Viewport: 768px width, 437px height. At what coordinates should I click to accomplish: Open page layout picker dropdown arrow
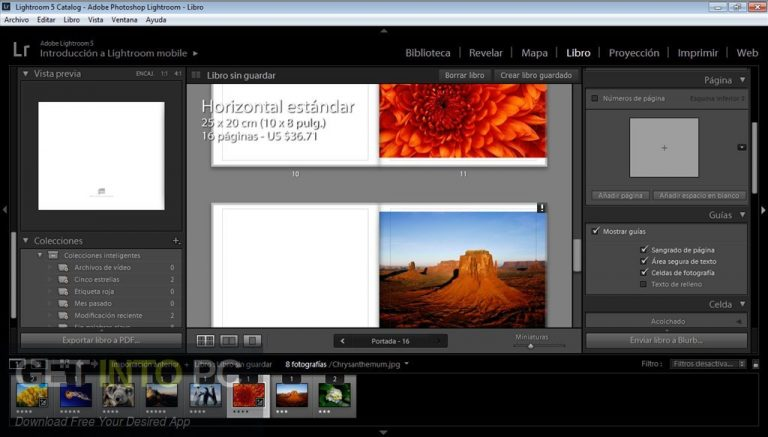(742, 147)
